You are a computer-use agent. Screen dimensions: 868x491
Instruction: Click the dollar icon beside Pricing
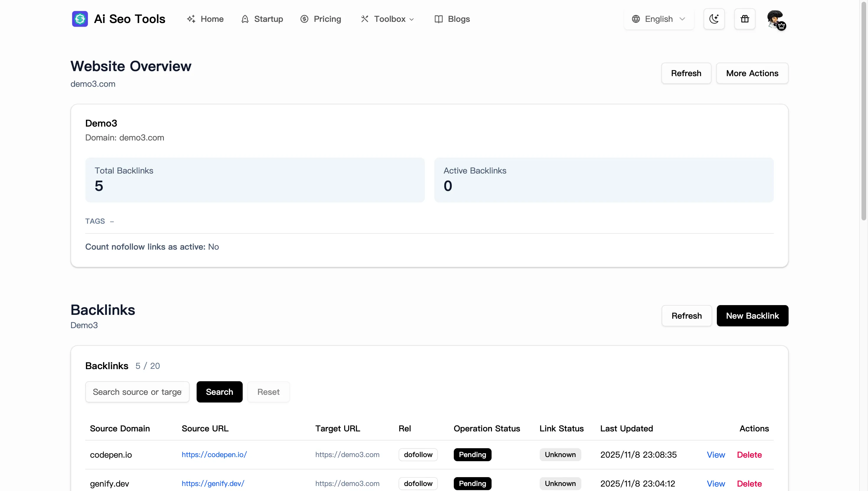point(304,19)
